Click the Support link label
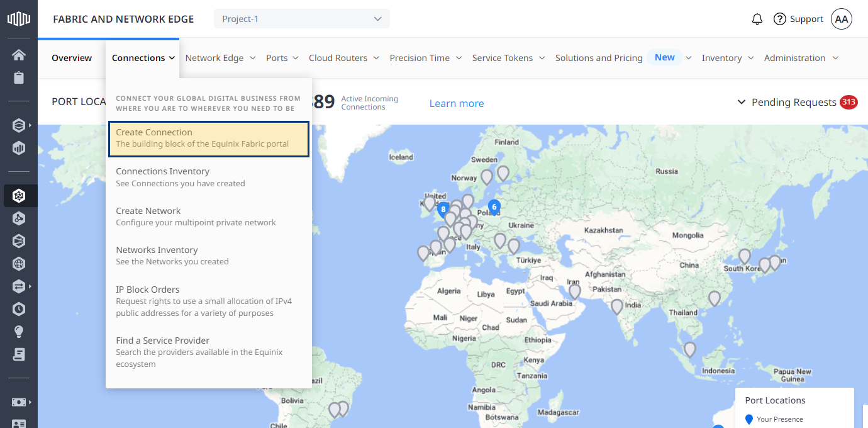The width and height of the screenshot is (868, 428). pos(806,19)
